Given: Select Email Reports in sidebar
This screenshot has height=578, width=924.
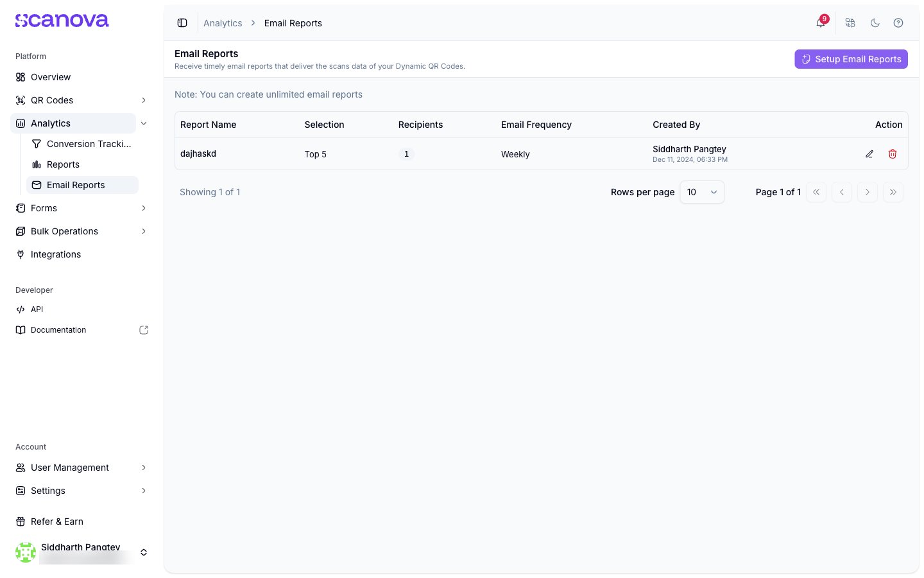Looking at the screenshot, I should click(x=82, y=185).
